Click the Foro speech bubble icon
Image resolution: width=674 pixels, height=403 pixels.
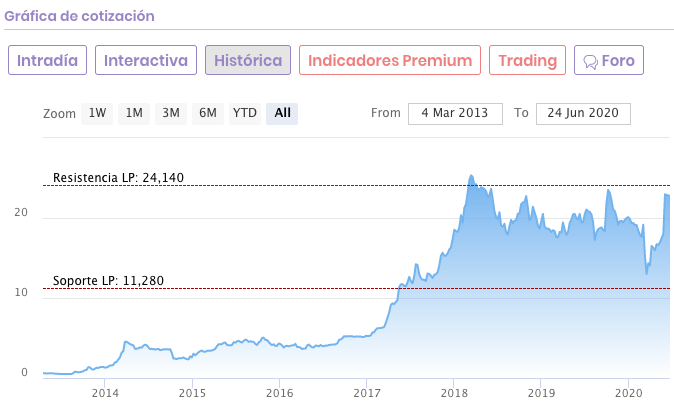click(x=590, y=61)
